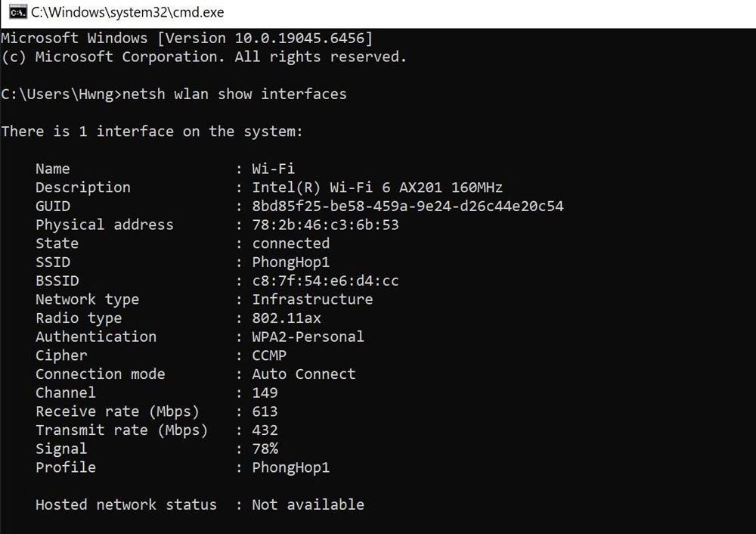Select the SSID value PhongHop1
756x534 pixels.
[x=291, y=262]
